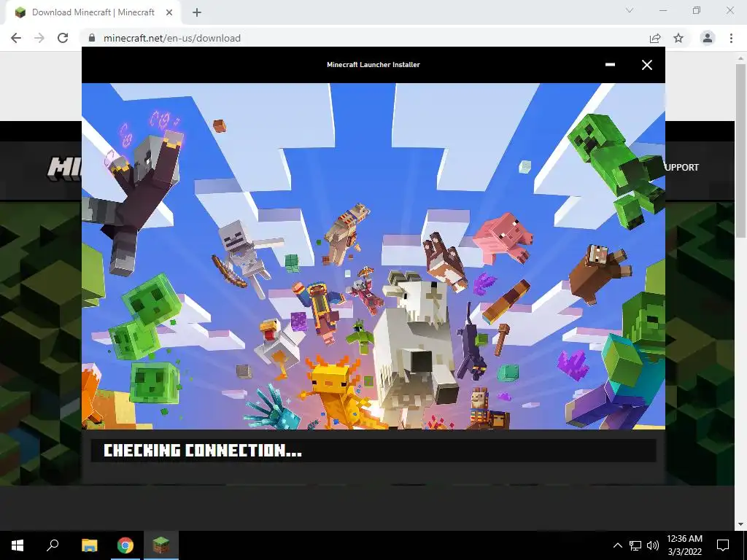Image resolution: width=747 pixels, height=560 pixels.
Task: Click the scrollbar down arrow
Action: coord(740,524)
